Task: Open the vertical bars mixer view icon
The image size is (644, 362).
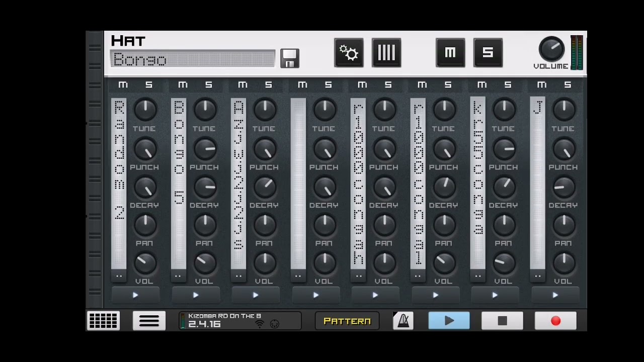Action: point(386,53)
